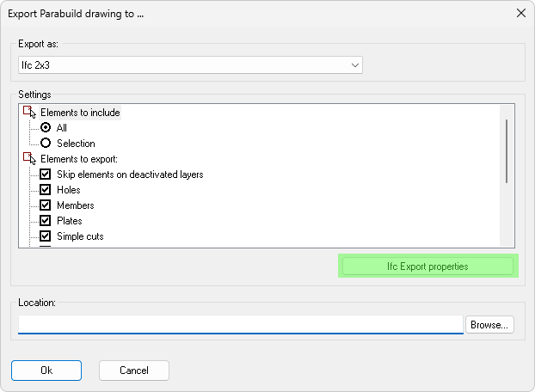Open Ifc Export properties
This screenshot has width=535, height=392.
point(427,266)
